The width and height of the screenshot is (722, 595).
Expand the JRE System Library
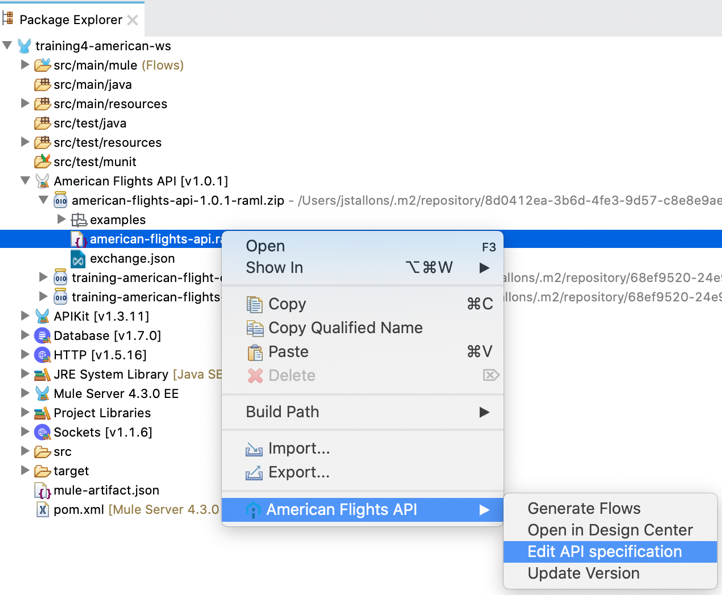(x=25, y=374)
